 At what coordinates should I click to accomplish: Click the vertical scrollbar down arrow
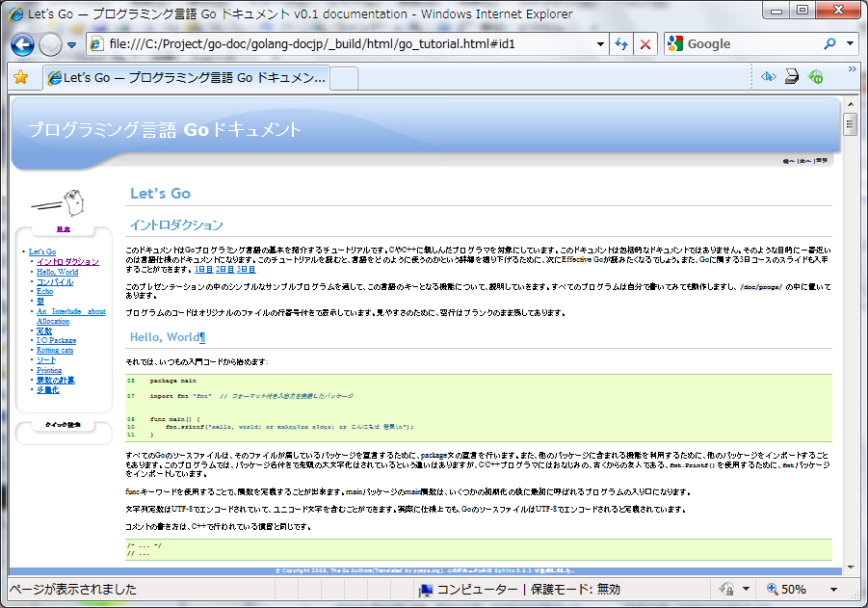click(x=850, y=566)
